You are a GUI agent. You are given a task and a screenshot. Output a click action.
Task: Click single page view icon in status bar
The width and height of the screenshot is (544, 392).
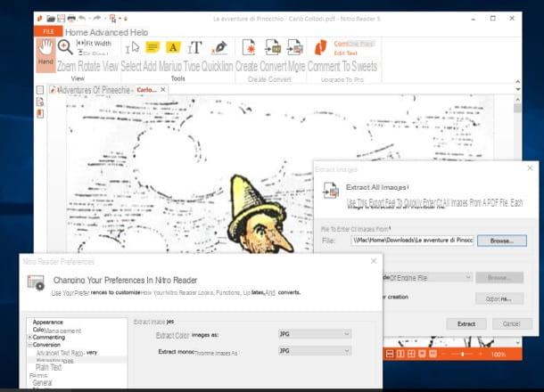390,354
